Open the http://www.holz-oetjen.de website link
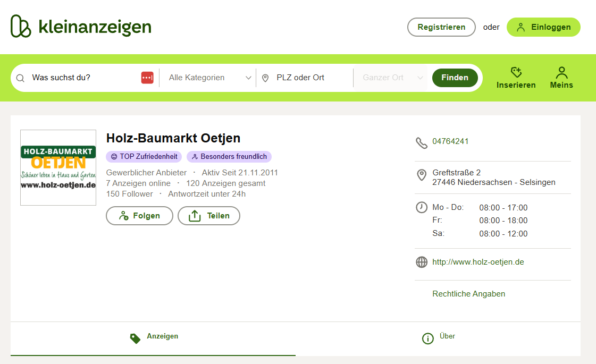The height and width of the screenshot is (364, 596). click(477, 262)
